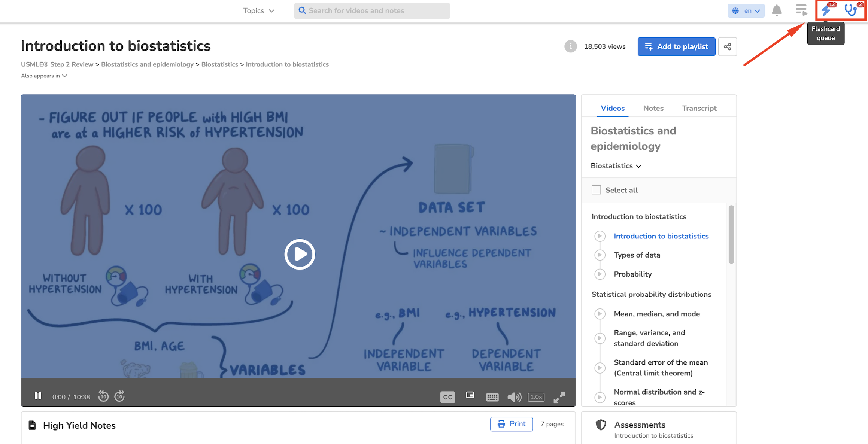Enter fullscreen video mode
This screenshot has height=444, width=868.
(559, 397)
